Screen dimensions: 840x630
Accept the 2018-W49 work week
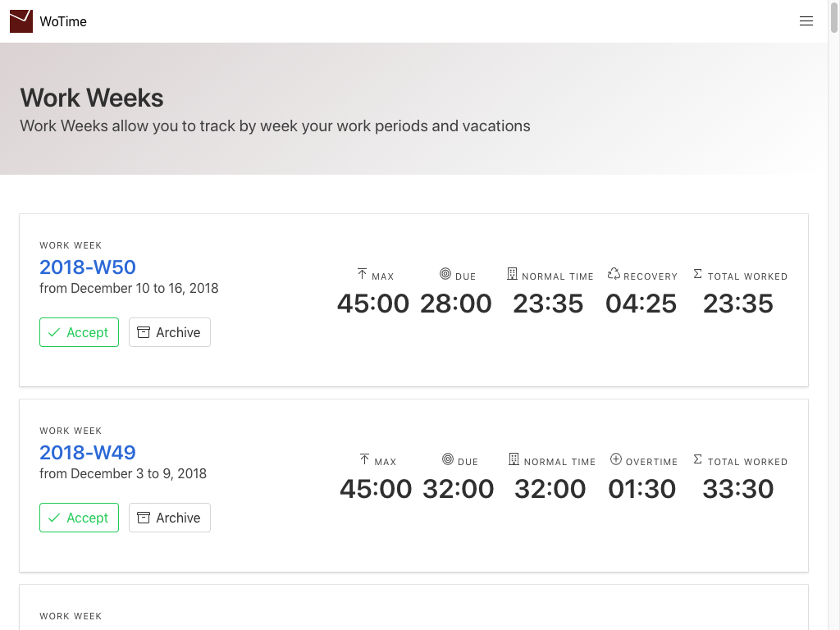[x=79, y=518]
